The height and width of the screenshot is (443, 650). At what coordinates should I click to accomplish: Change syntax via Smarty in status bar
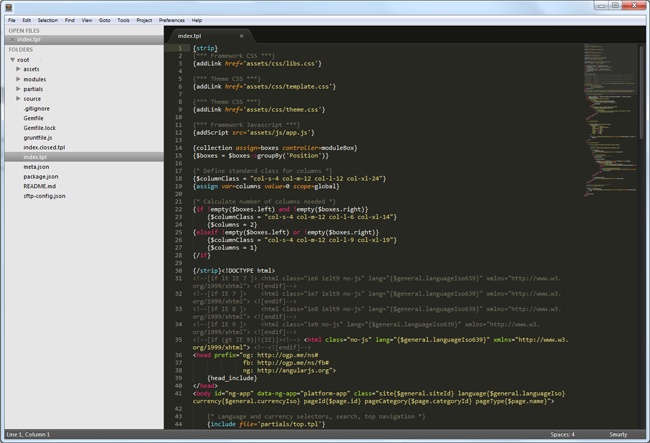(618, 434)
